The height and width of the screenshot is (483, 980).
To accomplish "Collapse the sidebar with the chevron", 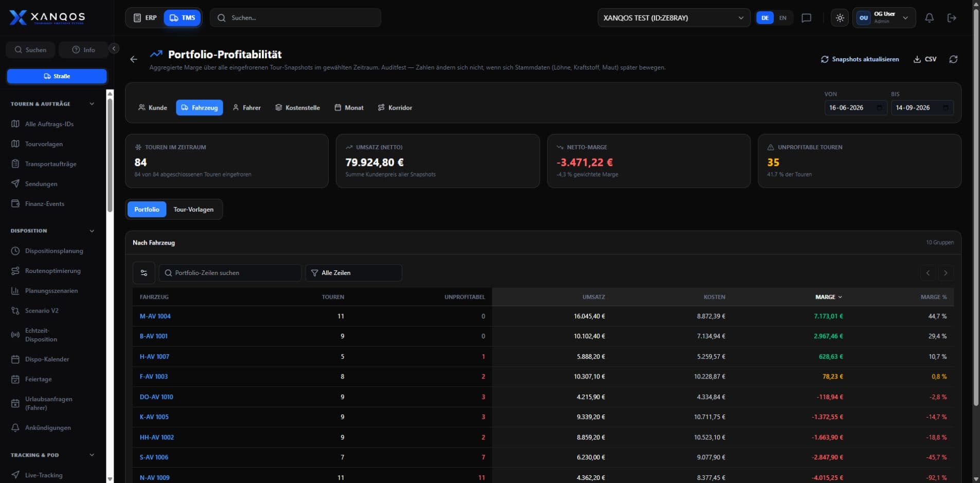I will click(x=114, y=48).
